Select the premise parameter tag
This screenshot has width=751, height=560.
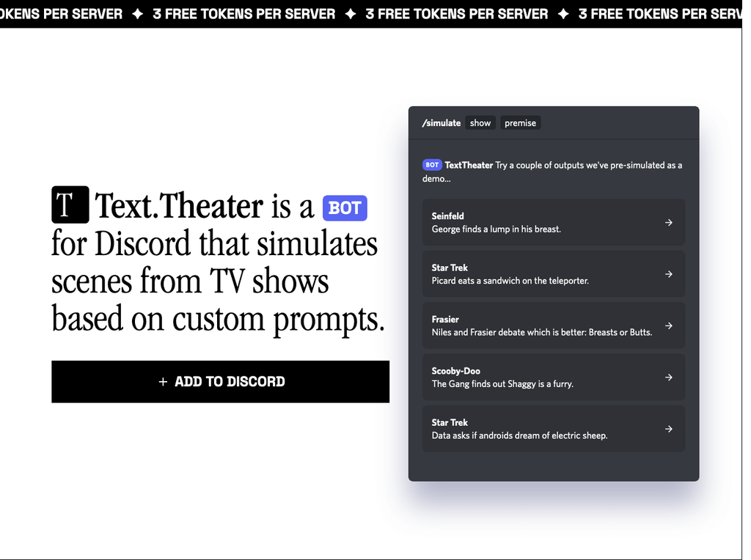coord(520,122)
